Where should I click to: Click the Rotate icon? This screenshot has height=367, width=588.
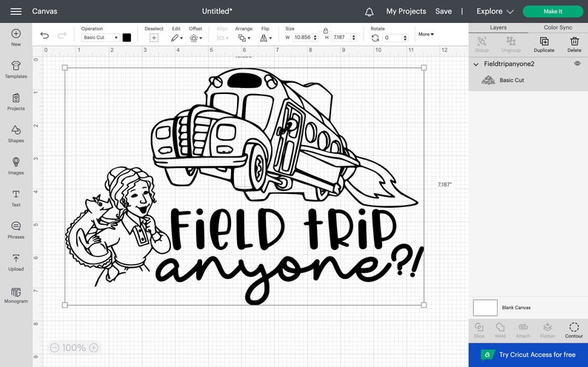375,38
